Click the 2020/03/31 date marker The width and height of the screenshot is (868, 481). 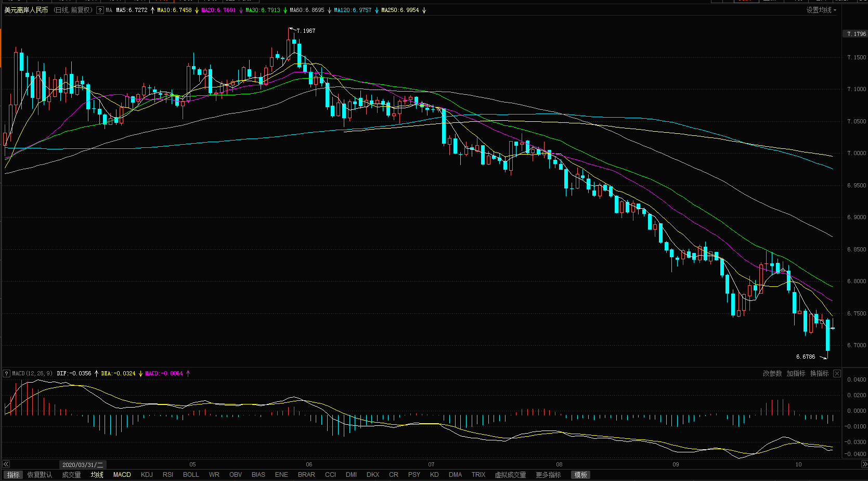tap(83, 464)
